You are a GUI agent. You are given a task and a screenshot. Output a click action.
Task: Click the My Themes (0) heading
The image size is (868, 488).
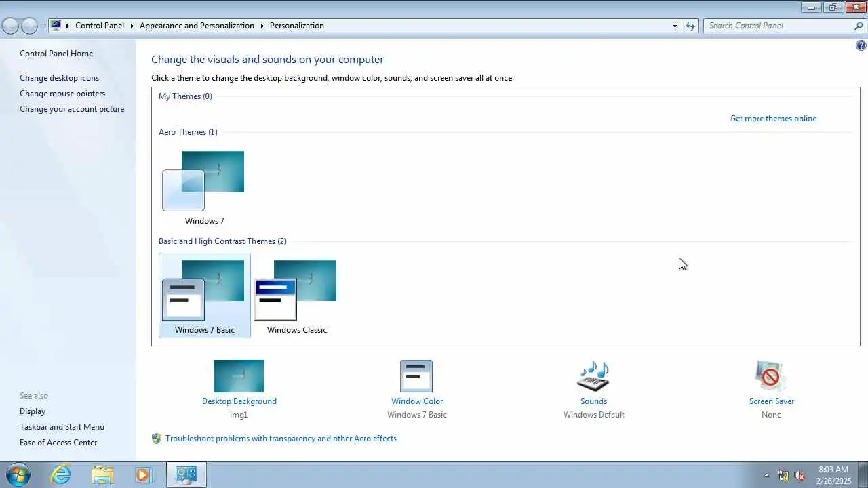click(185, 96)
